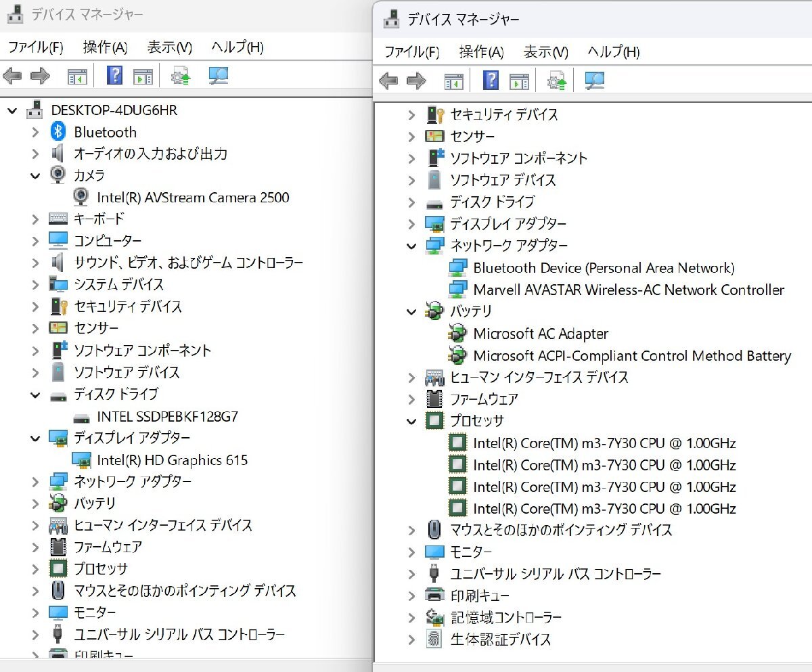
Task: Expand the ディスプレイ アダプター in right window
Action: tap(413, 223)
